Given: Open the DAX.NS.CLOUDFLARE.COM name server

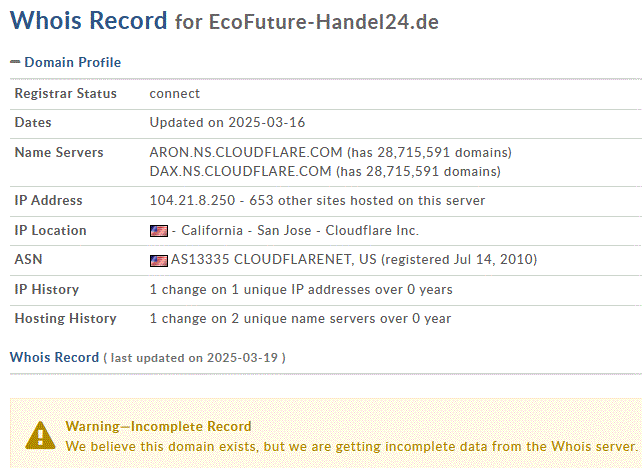Looking at the screenshot, I should coord(240,171).
